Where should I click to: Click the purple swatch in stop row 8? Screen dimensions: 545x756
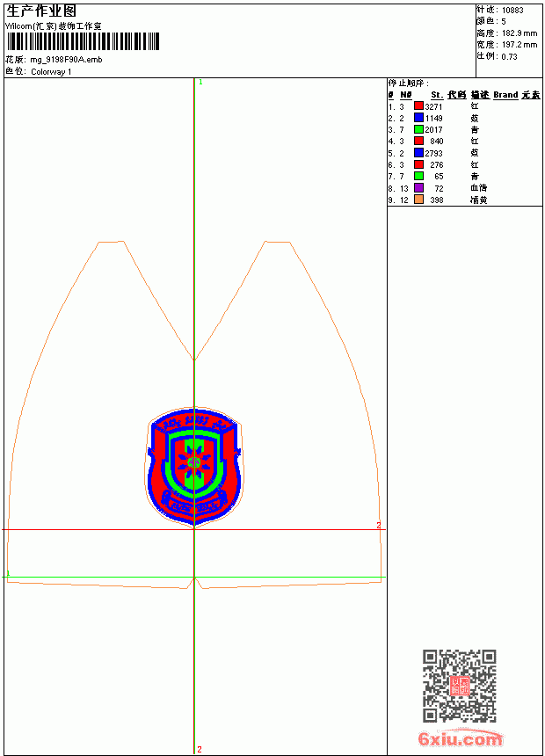click(418, 188)
